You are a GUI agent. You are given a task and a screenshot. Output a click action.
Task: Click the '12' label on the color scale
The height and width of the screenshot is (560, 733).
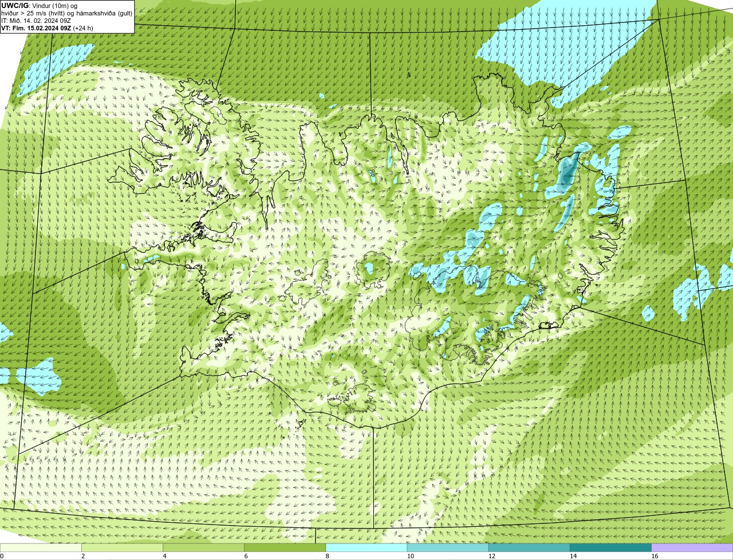point(492,556)
